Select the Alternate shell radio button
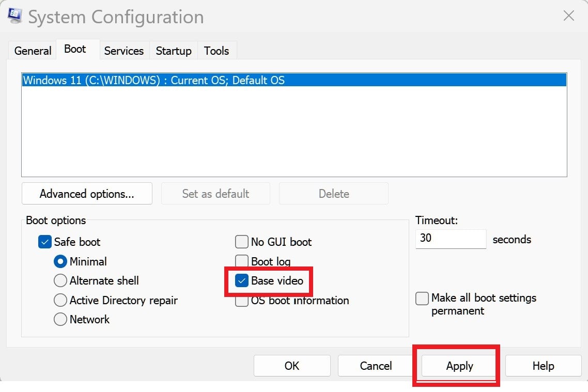The height and width of the screenshot is (392, 588). point(60,280)
